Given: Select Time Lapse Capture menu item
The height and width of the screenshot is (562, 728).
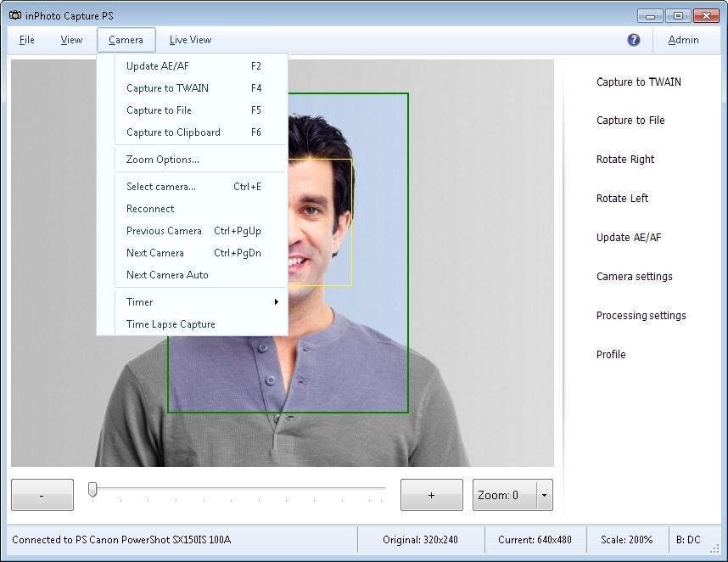Looking at the screenshot, I should tap(171, 324).
